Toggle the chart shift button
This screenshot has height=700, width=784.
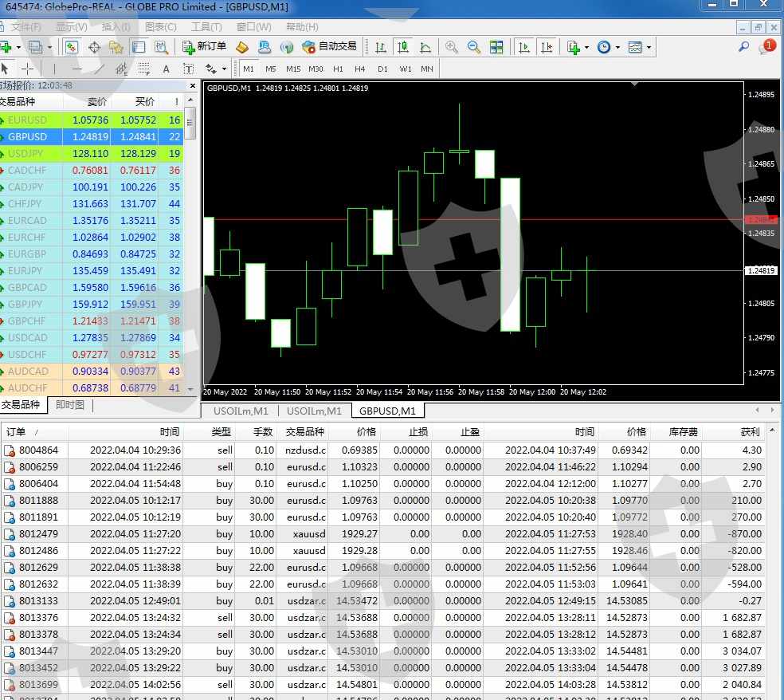tap(547, 47)
